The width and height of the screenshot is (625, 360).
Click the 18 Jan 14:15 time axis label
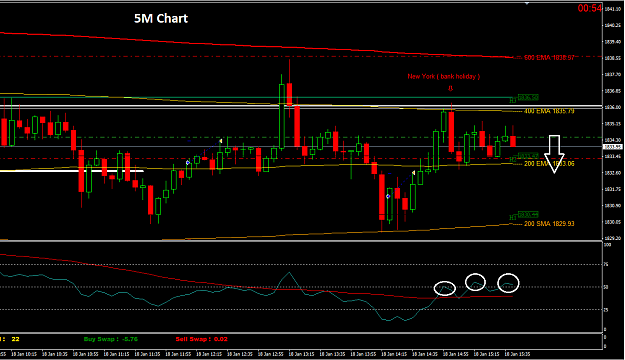pos(394,354)
